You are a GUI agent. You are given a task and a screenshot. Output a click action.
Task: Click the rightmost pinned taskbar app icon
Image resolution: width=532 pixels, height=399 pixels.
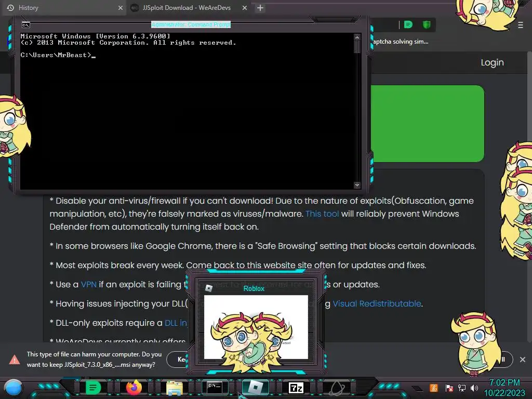point(337,388)
